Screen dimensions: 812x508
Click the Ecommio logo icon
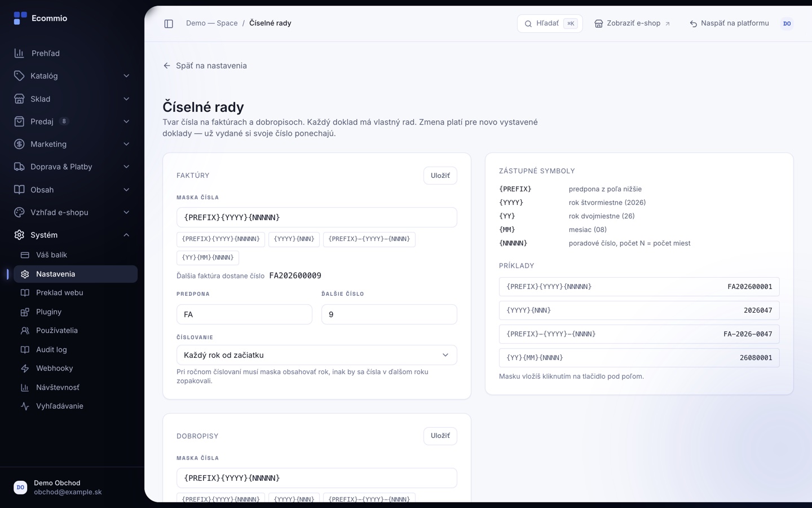point(20,18)
